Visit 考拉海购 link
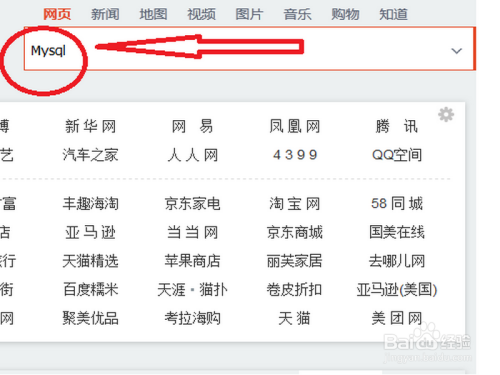The height and width of the screenshot is (375, 500). tap(192, 318)
